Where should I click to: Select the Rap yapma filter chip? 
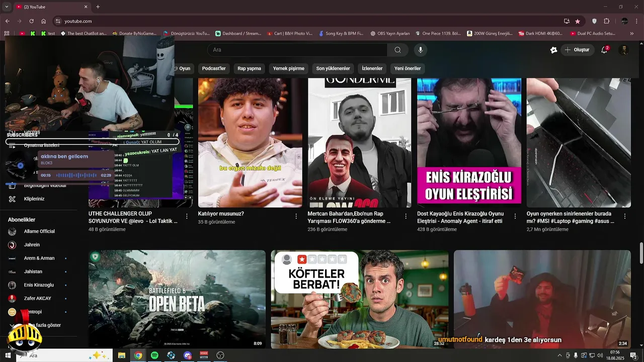coord(249,68)
